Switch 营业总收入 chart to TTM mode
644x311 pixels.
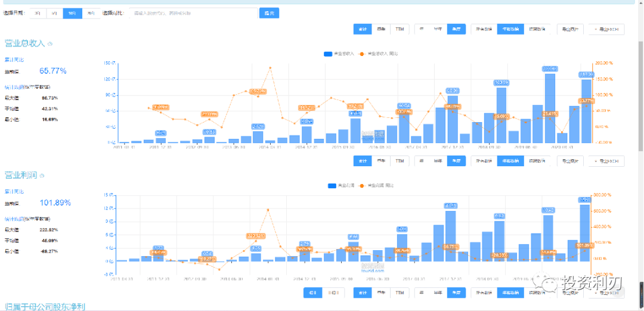pos(400,29)
